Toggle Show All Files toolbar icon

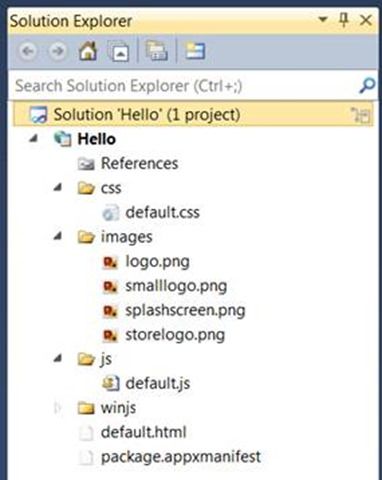(157, 51)
